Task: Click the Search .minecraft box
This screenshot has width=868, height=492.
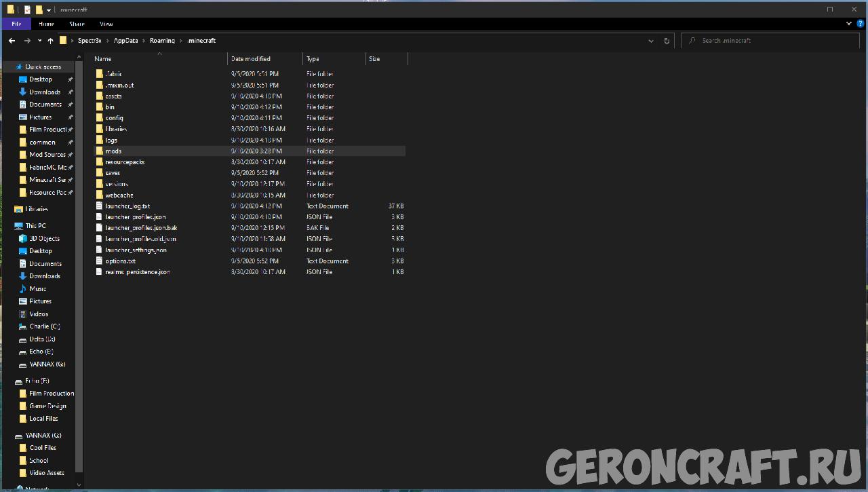Action: point(771,41)
